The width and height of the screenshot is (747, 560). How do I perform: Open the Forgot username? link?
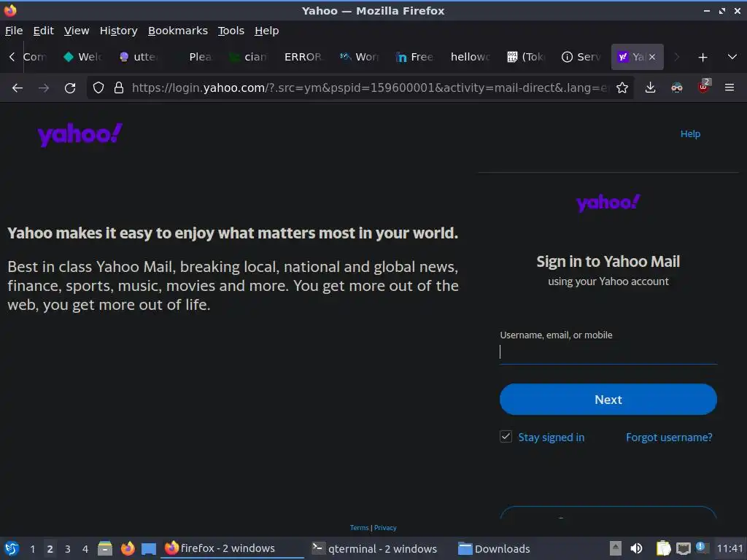coord(669,437)
